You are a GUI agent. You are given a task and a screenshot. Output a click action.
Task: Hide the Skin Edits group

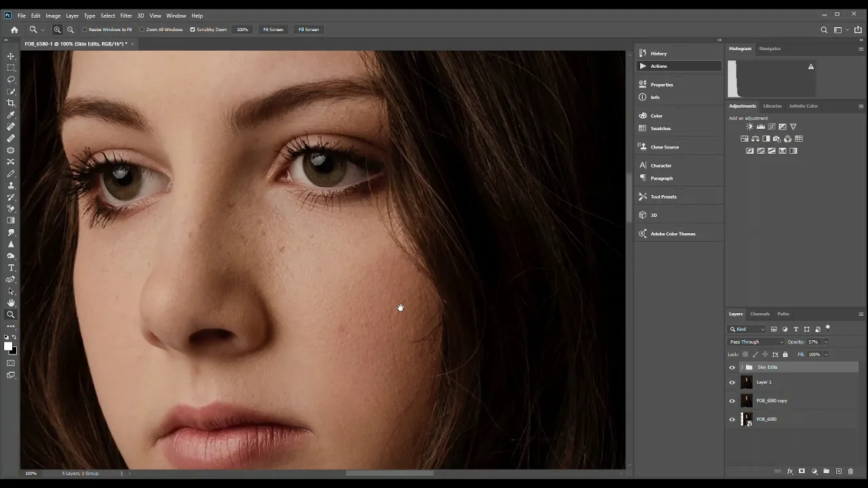coord(732,367)
